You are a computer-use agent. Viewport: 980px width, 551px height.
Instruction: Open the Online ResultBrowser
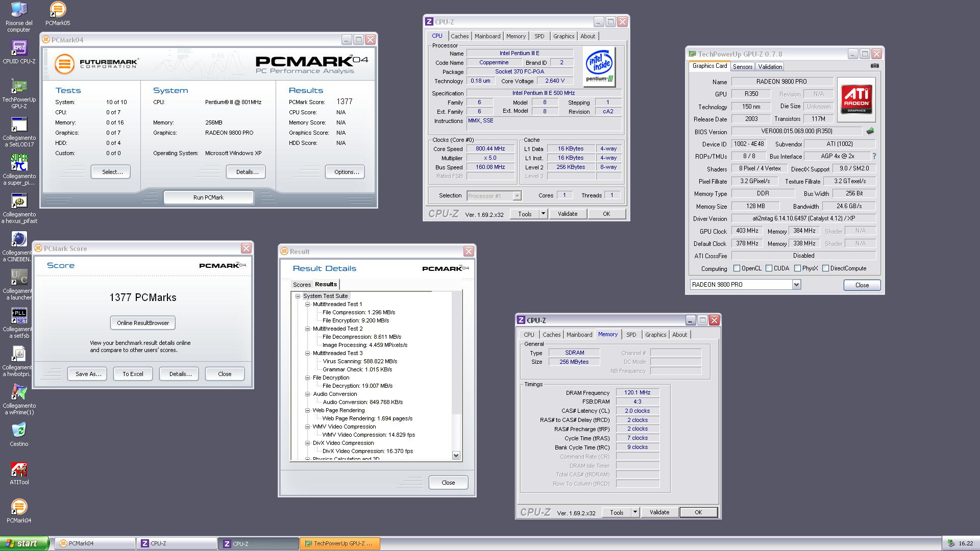pos(143,323)
